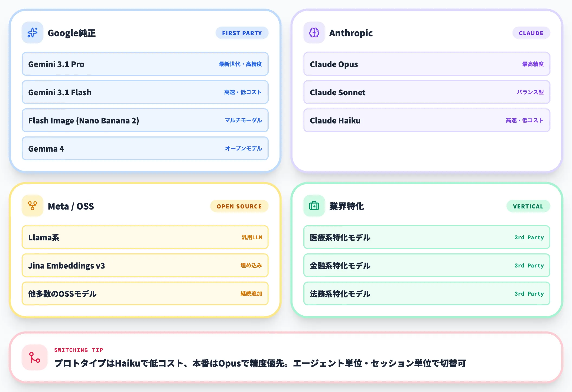Open the 医療系特化モデル entry

[427, 237]
